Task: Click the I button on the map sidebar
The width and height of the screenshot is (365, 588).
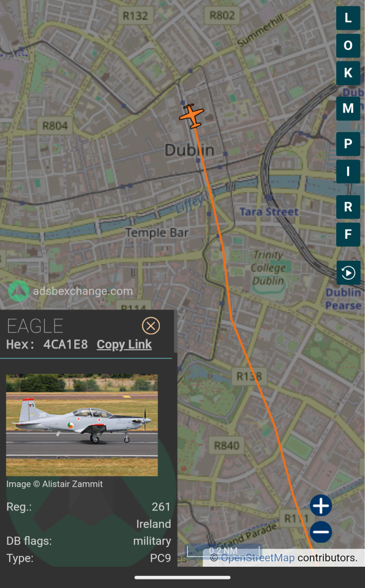Action: click(x=348, y=171)
